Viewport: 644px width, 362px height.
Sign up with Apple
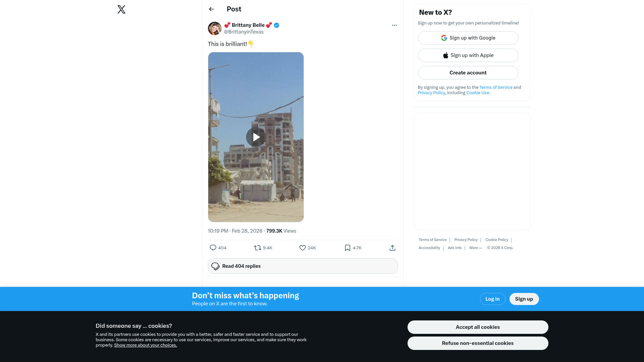click(468, 55)
